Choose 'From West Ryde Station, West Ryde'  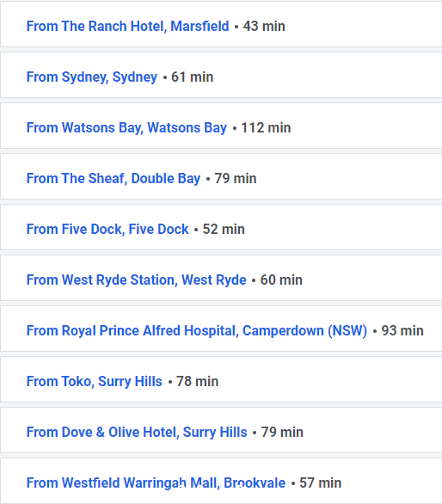[136, 280]
